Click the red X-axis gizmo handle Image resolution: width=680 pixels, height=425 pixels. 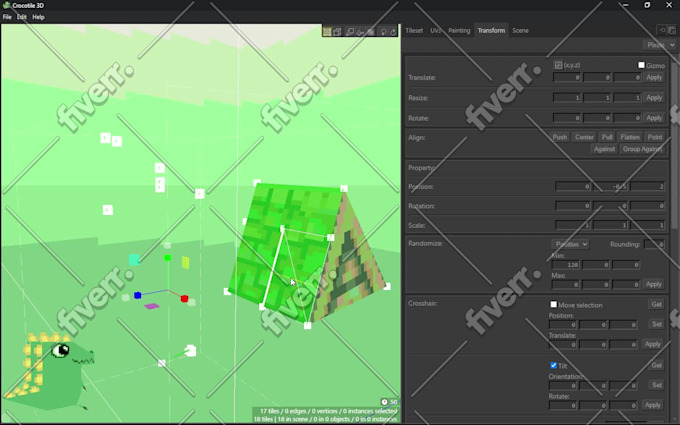[184, 298]
